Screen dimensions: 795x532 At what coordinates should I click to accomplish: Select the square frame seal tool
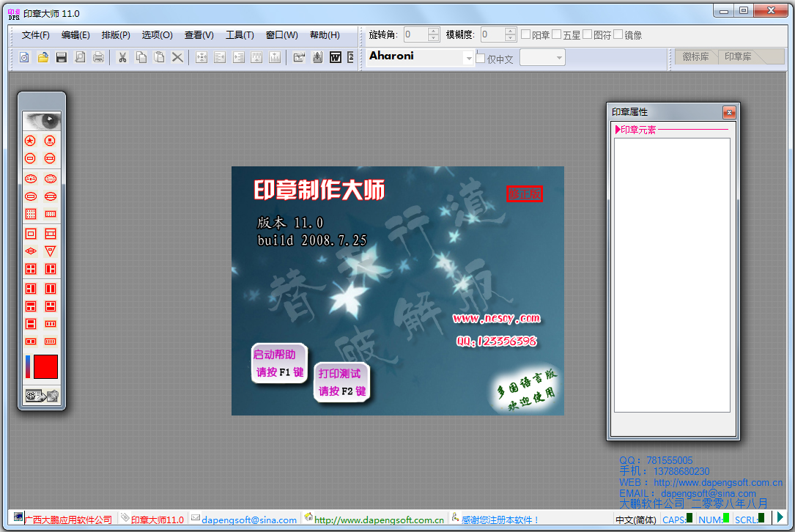tap(31, 234)
